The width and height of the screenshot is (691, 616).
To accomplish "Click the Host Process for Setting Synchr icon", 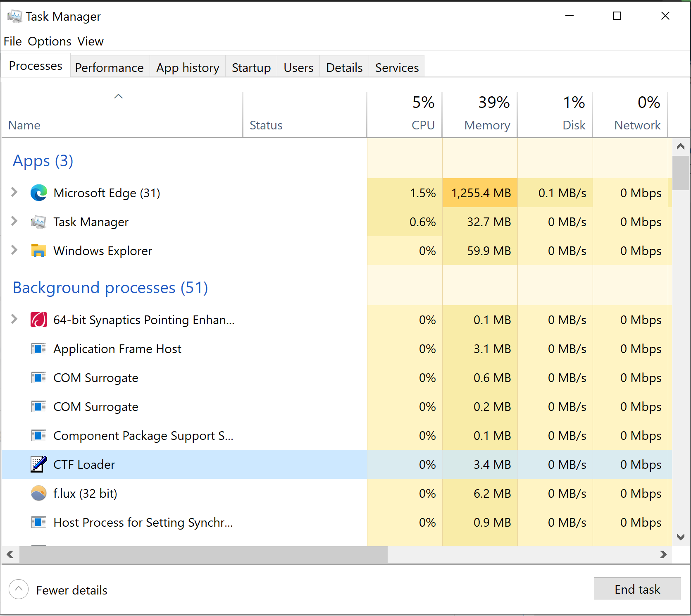I will [x=39, y=523].
